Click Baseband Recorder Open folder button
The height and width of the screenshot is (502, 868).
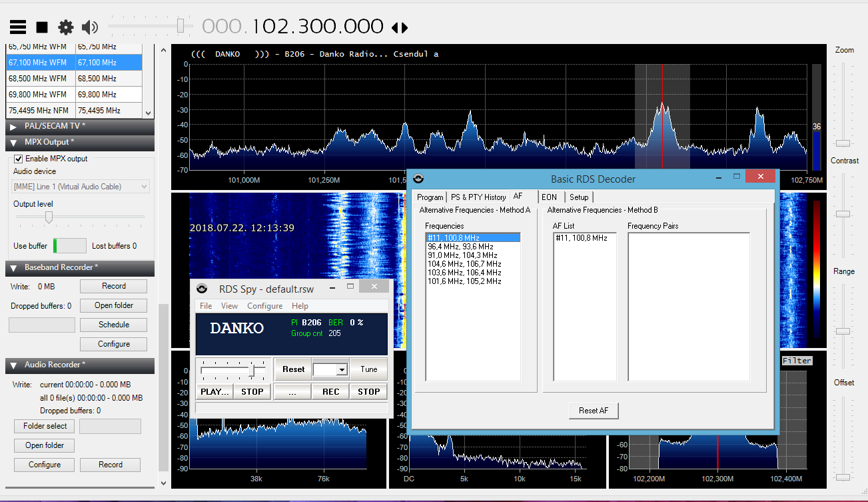click(x=114, y=305)
